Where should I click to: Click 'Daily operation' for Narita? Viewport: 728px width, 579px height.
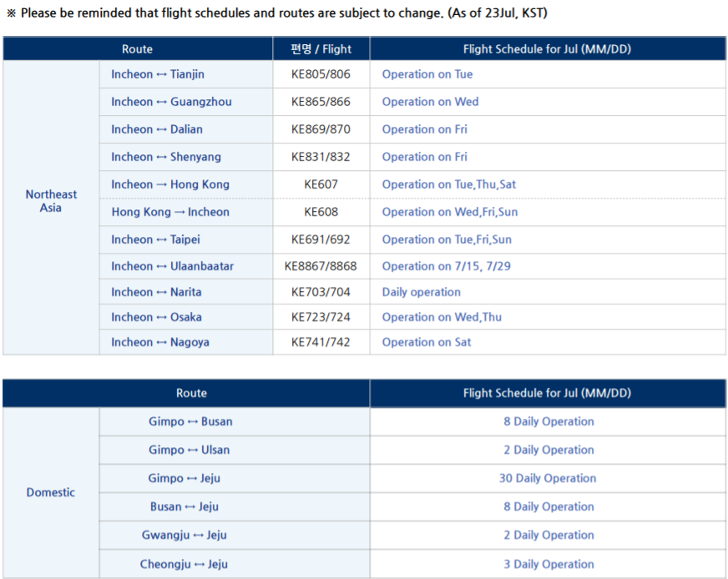[x=421, y=292]
